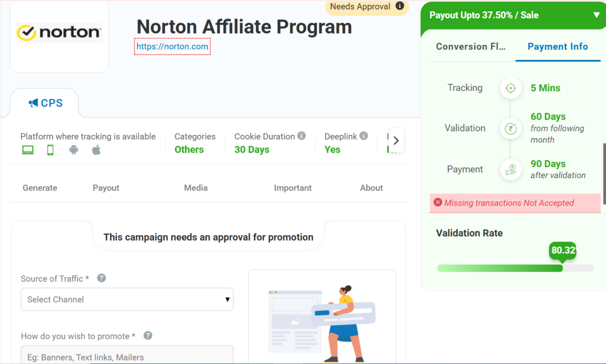606x364 pixels.
Task: Click the promotion method help icon
Action: coord(148,335)
